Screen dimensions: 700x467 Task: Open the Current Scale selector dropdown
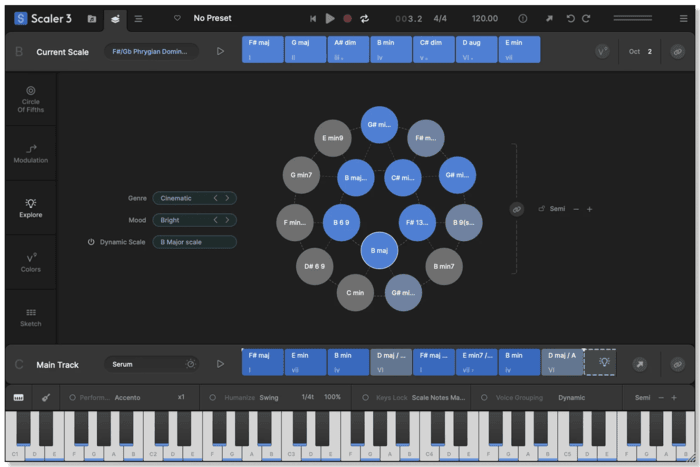tap(150, 51)
